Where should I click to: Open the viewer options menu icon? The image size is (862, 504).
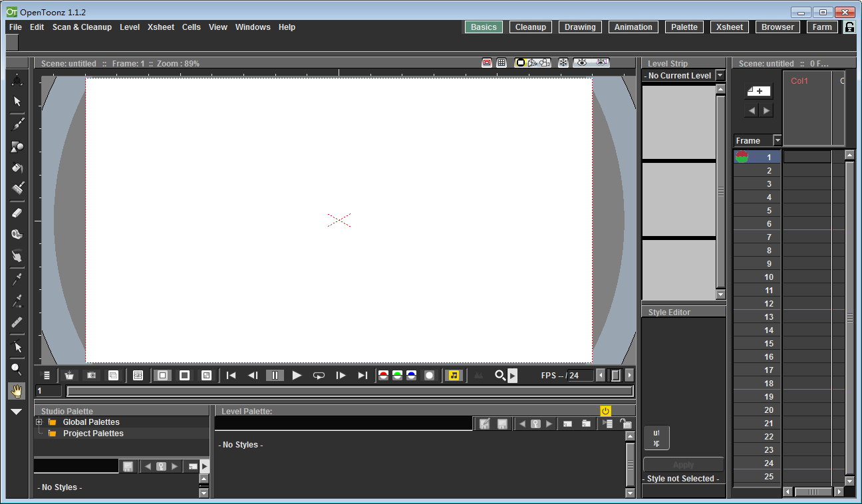pos(47,375)
